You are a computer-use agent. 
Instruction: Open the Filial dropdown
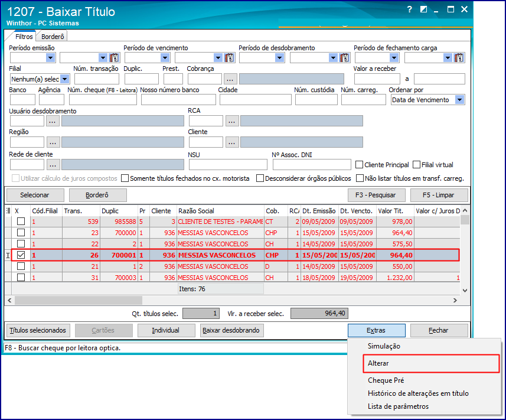pyautogui.click(x=65, y=79)
